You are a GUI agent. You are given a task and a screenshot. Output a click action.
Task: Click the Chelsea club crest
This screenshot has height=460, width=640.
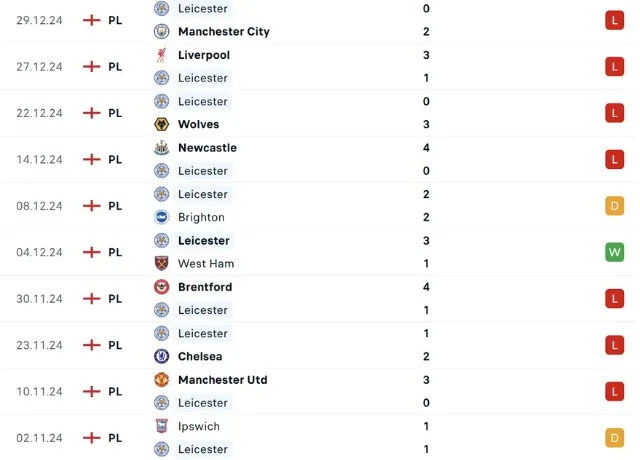pyautogui.click(x=161, y=356)
